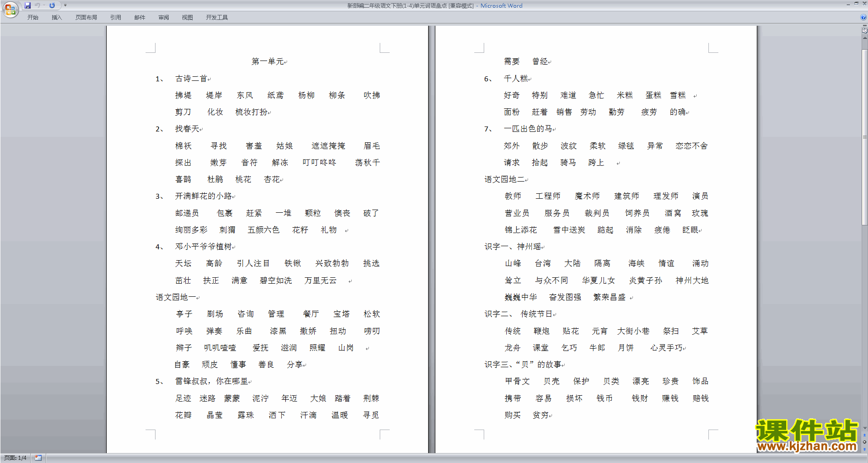Open the 审阅 (Review) tab
Screen dimensions: 868x463
[x=164, y=18]
